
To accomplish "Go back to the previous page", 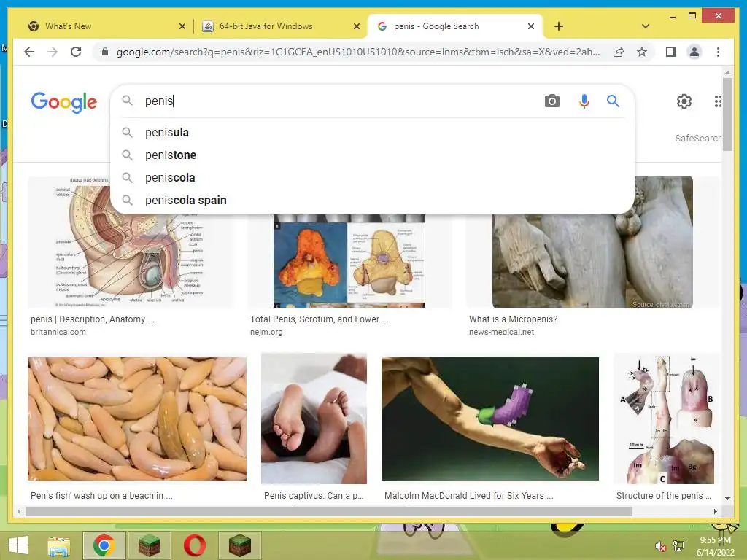I will click(29, 52).
